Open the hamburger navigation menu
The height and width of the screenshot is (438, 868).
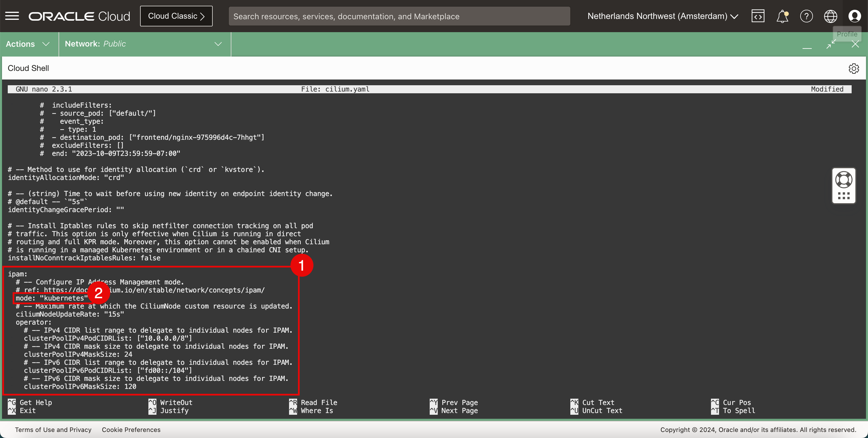(12, 16)
